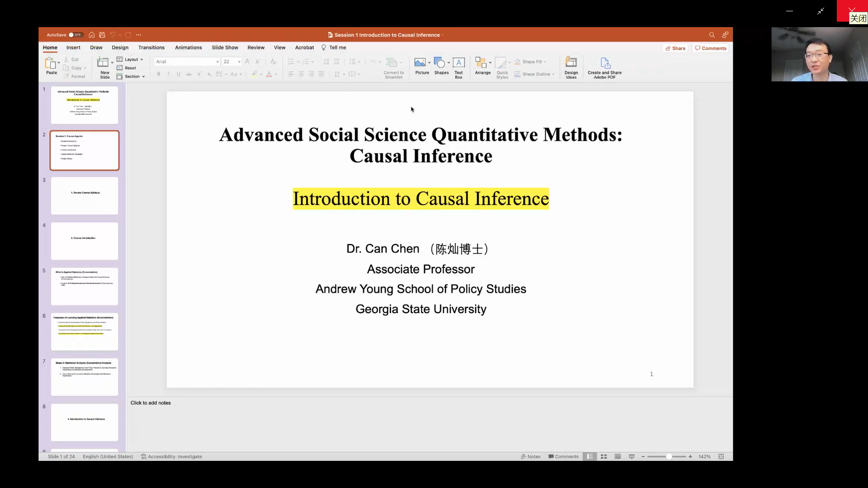
Task: Insert a Text Box
Action: [x=458, y=63]
